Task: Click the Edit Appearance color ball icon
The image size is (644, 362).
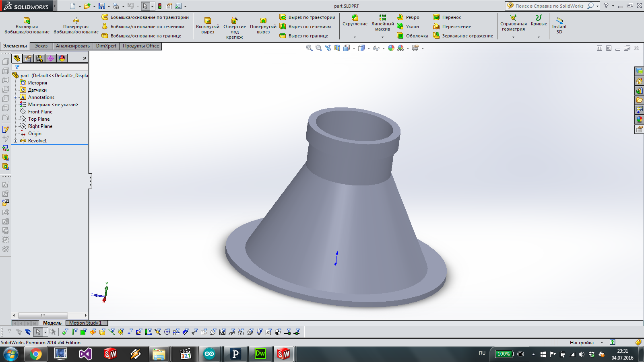Action: [391, 48]
